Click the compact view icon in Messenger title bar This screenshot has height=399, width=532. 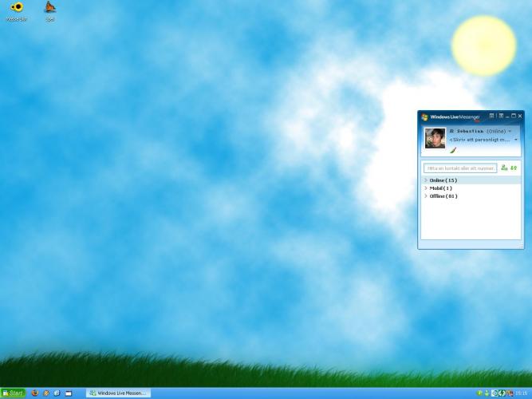coord(501,116)
